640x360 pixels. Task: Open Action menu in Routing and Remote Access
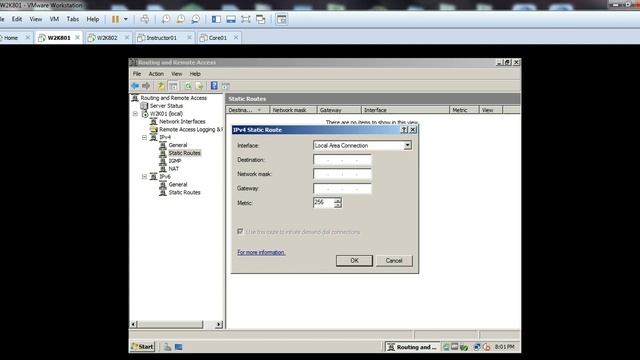(x=156, y=74)
